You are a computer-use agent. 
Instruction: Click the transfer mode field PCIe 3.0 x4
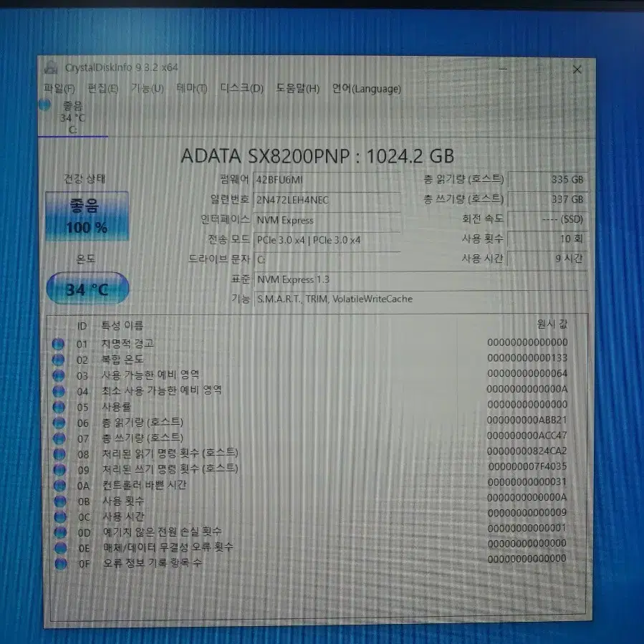coord(327,240)
